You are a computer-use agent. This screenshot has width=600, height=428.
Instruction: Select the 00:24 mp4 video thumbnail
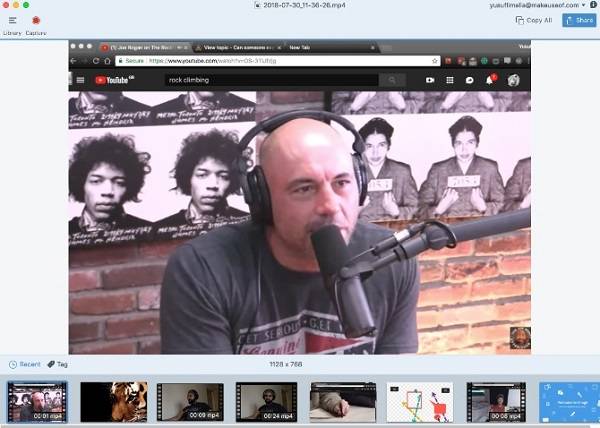coord(266,402)
